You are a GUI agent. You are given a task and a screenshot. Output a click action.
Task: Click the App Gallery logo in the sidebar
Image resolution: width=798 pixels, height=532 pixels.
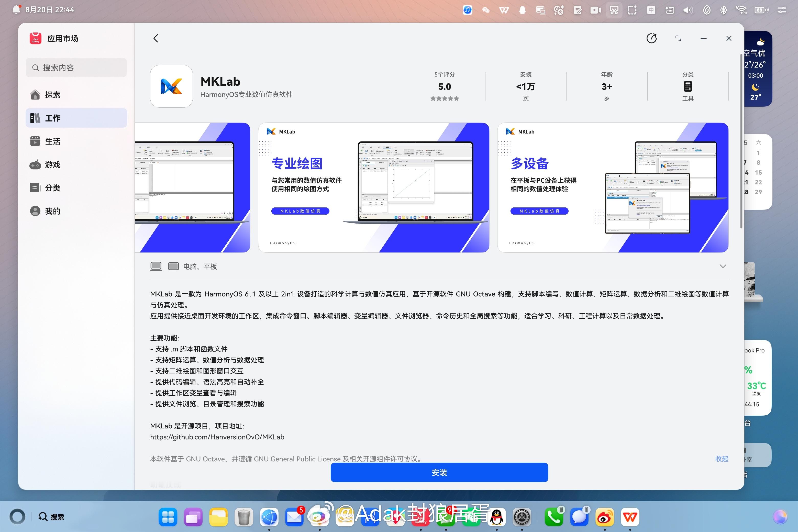[35, 38]
